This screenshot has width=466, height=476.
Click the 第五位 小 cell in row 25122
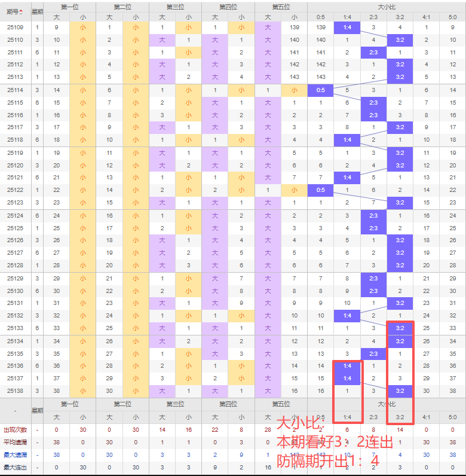(295, 190)
